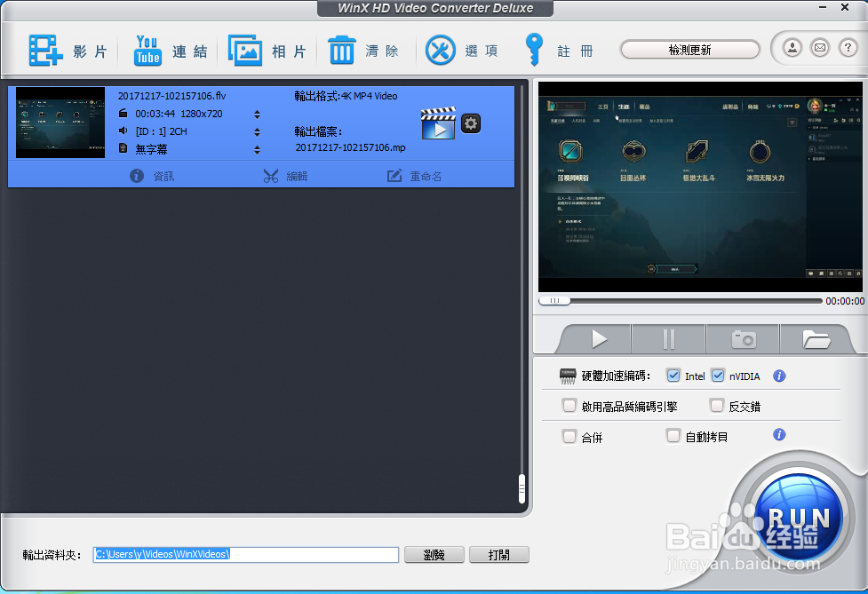
Task: Click 檢測更新 check update button
Action: [x=689, y=50]
